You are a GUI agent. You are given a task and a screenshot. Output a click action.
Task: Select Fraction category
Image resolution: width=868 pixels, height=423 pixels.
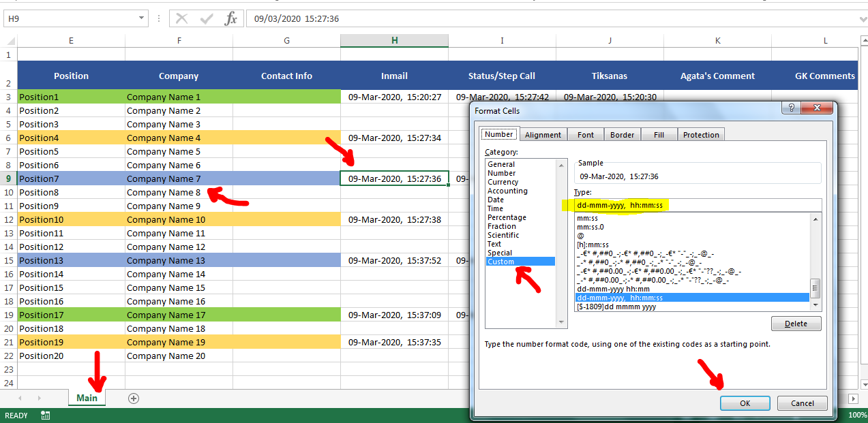point(520,226)
